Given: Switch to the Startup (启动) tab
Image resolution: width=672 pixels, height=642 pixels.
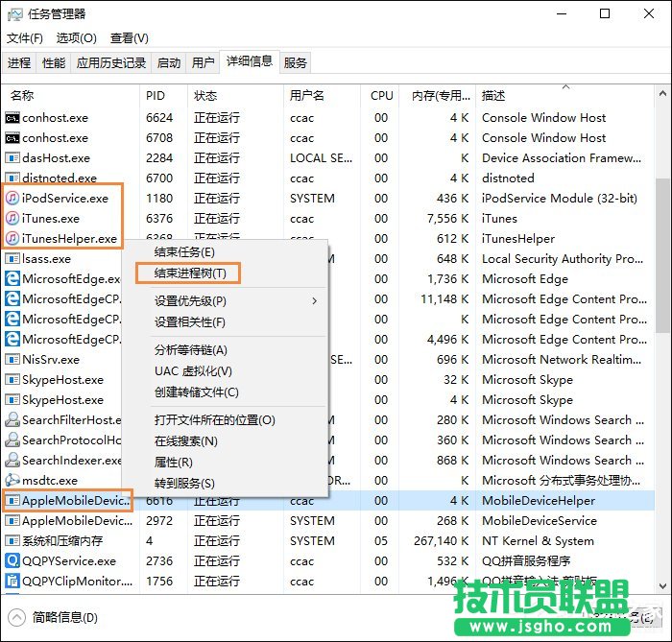Looking at the screenshot, I should (169, 63).
